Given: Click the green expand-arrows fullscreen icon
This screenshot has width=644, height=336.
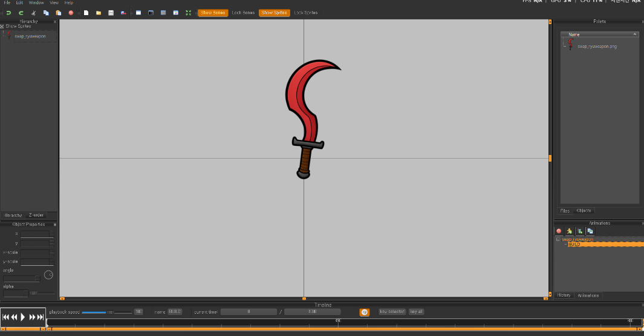Looking at the screenshot, I should point(188,13).
